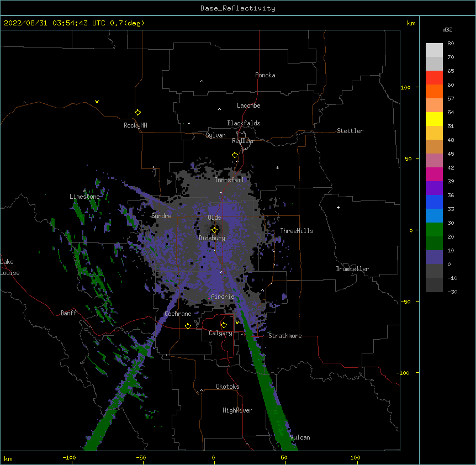Click the dBZ legend heading

point(447,30)
